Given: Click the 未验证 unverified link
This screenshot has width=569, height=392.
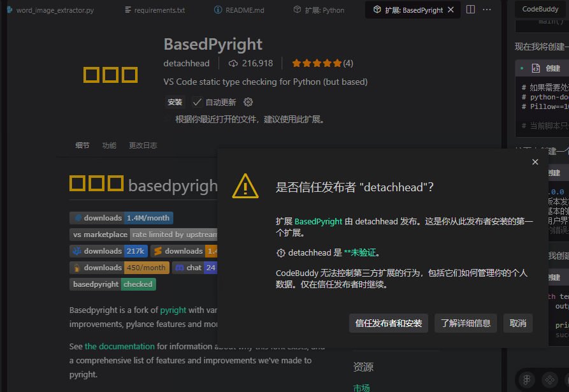Looking at the screenshot, I should click(x=359, y=252).
